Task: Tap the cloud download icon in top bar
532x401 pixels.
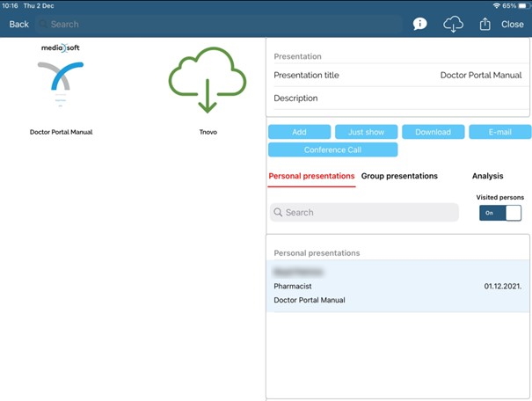Action: pos(453,25)
